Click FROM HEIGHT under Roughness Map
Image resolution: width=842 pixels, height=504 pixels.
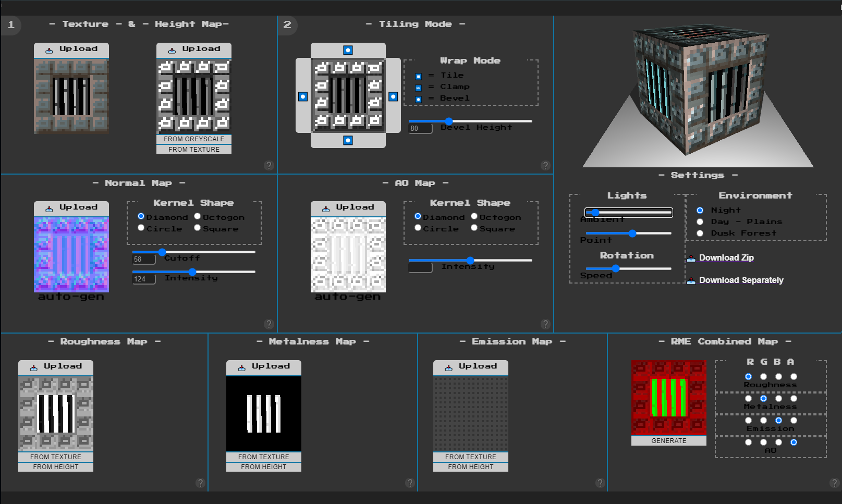(56, 467)
